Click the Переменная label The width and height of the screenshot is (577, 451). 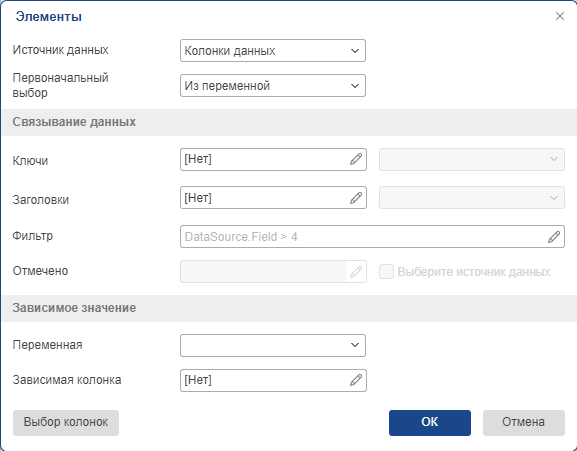47,345
